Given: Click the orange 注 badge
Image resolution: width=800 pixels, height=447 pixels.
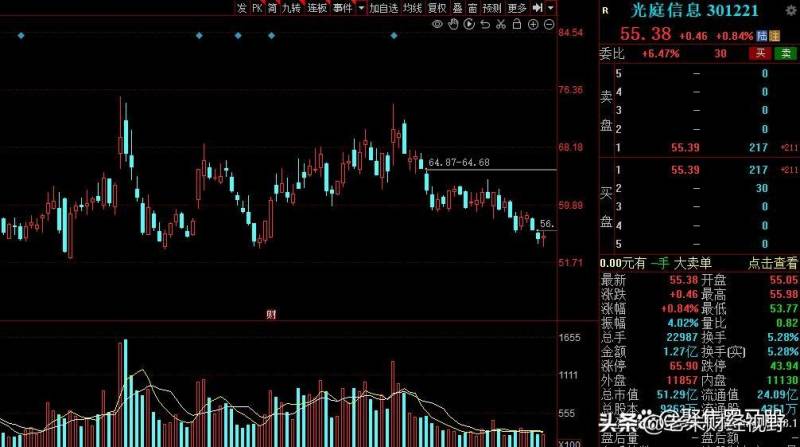Looking at the screenshot, I should pyautogui.click(x=774, y=36).
